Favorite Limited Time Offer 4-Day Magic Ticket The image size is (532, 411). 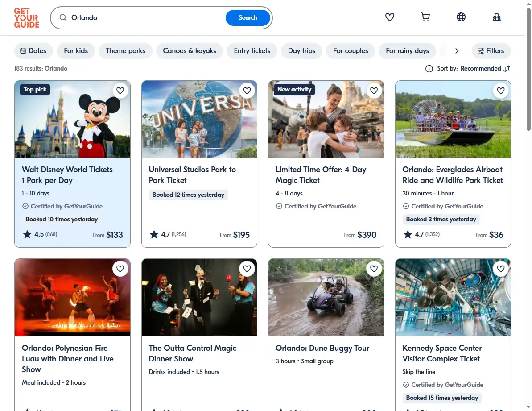(374, 91)
